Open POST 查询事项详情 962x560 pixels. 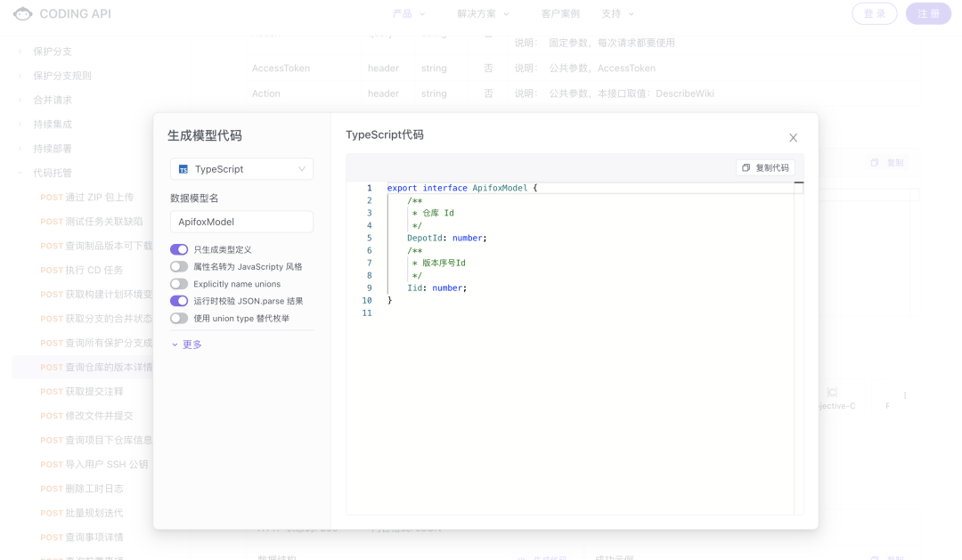point(82,538)
